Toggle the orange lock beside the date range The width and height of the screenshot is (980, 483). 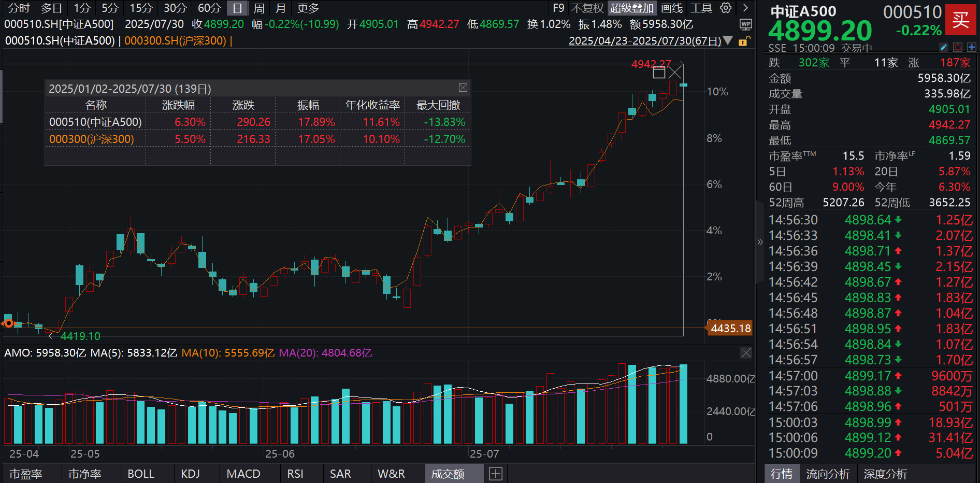744,42
